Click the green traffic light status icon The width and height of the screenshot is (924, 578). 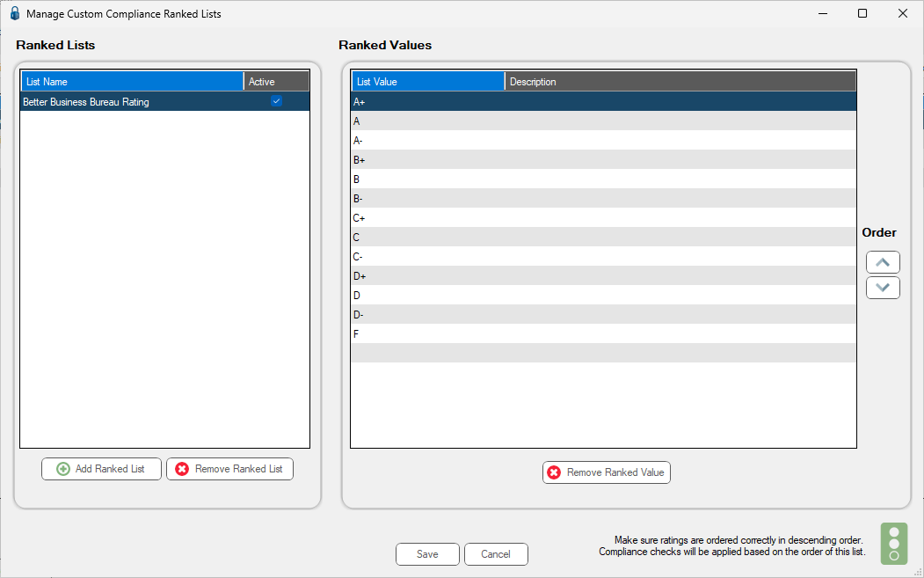tap(894, 544)
